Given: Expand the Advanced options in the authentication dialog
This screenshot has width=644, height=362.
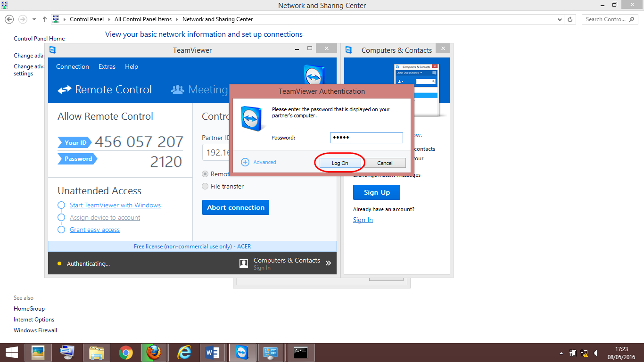Looking at the screenshot, I should point(258,162).
